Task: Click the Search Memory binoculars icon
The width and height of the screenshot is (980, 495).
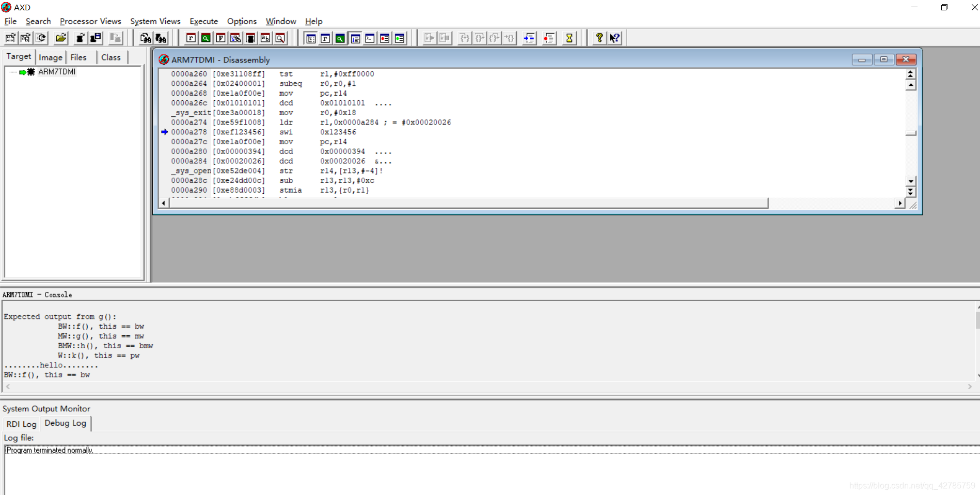Action: coord(161,38)
